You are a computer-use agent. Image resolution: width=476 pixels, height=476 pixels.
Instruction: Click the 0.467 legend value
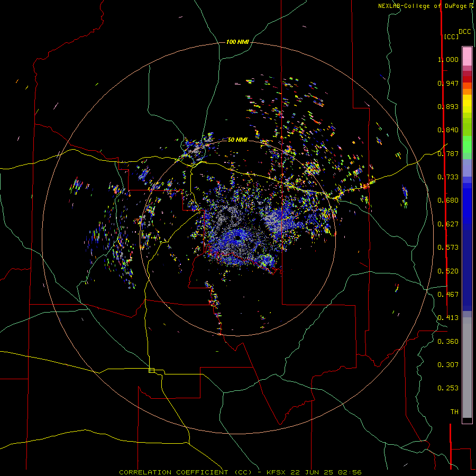448,295
